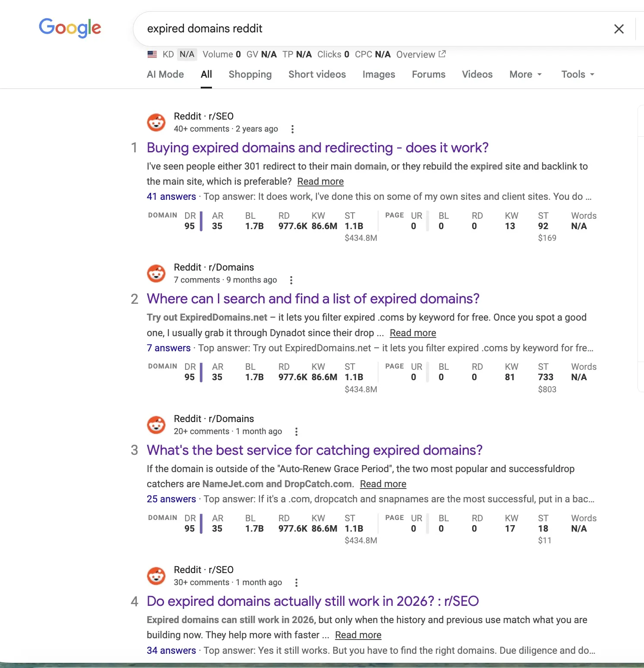Screen dimensions: 644x668
Task: Open the result about buying expired domains
Action: tap(317, 148)
